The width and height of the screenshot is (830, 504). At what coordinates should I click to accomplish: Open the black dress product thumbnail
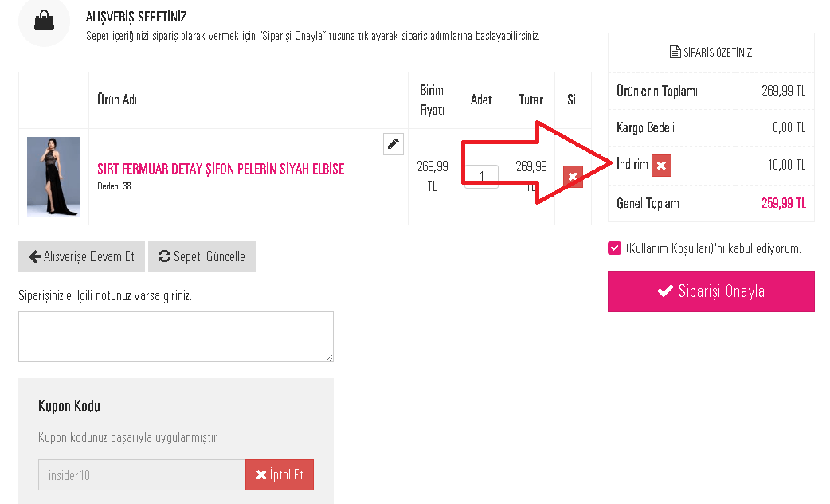pyautogui.click(x=53, y=176)
